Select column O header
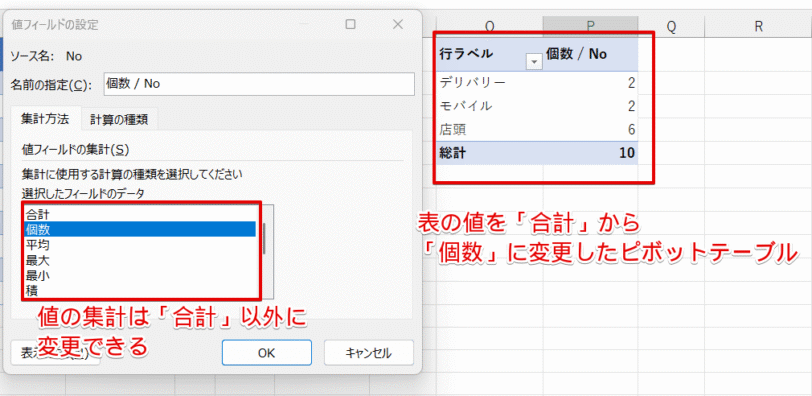The image size is (812, 396). click(x=489, y=27)
